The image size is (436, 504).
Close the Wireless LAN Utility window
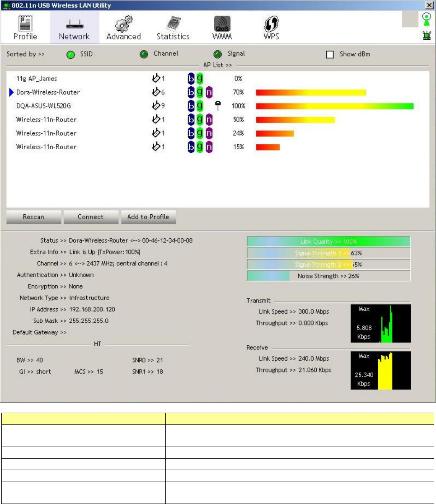pos(429,5)
